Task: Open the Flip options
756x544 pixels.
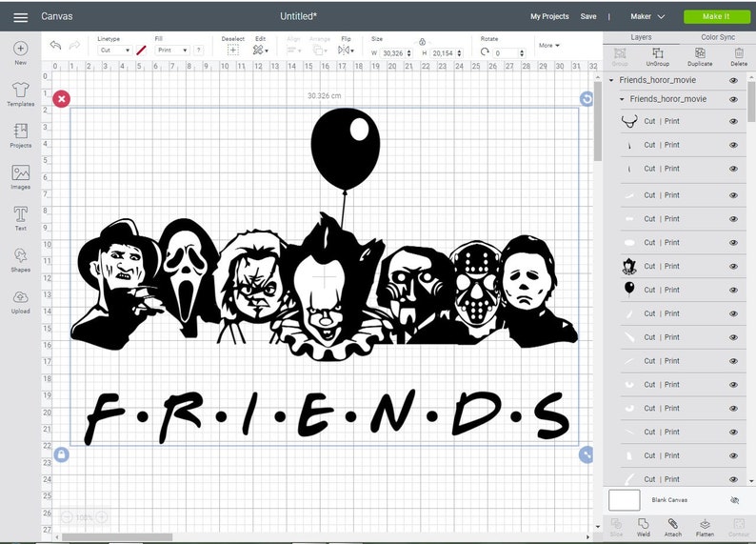Action: coord(346,50)
